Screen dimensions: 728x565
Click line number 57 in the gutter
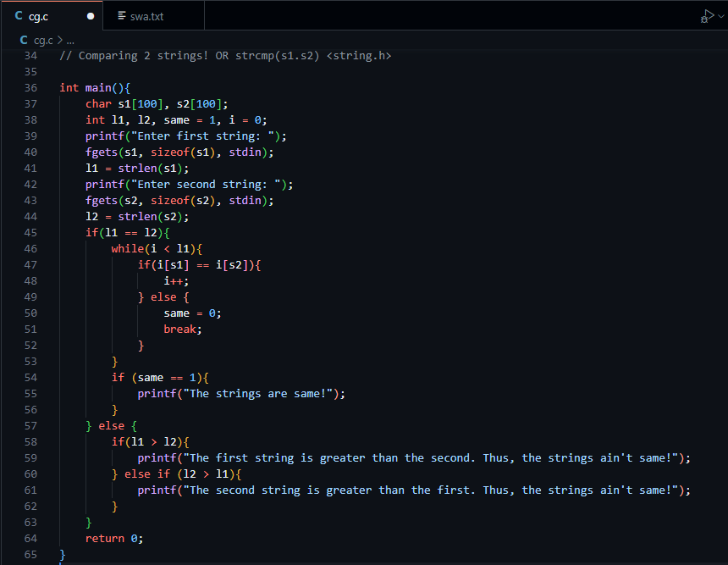(x=30, y=426)
